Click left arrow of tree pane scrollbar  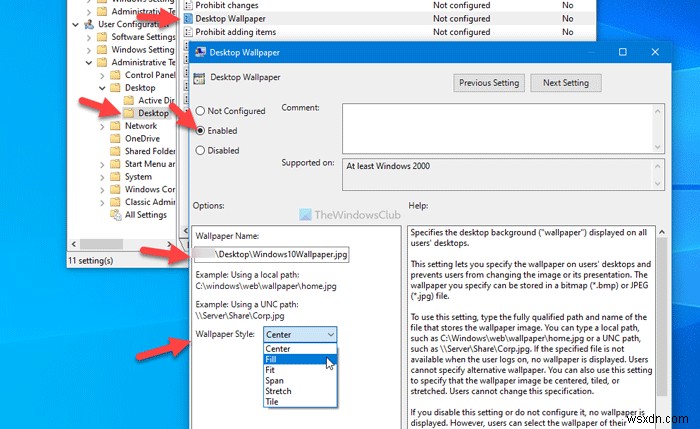74,244
